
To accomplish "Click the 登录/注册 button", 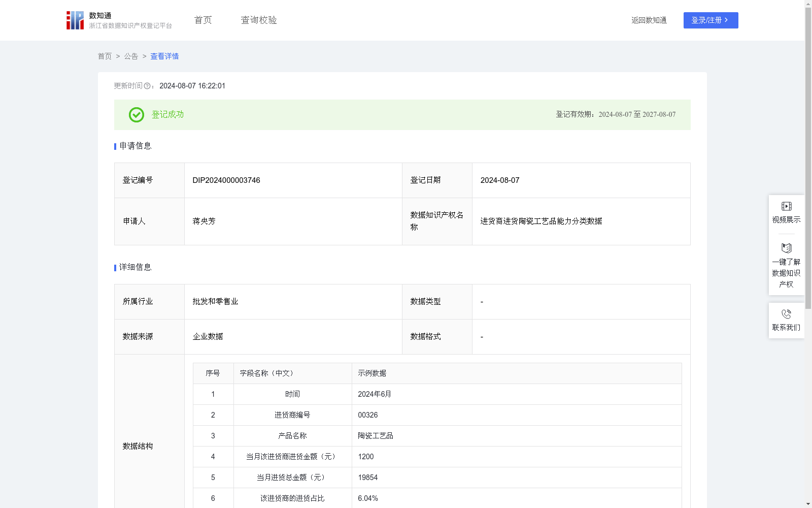I will [x=711, y=20].
